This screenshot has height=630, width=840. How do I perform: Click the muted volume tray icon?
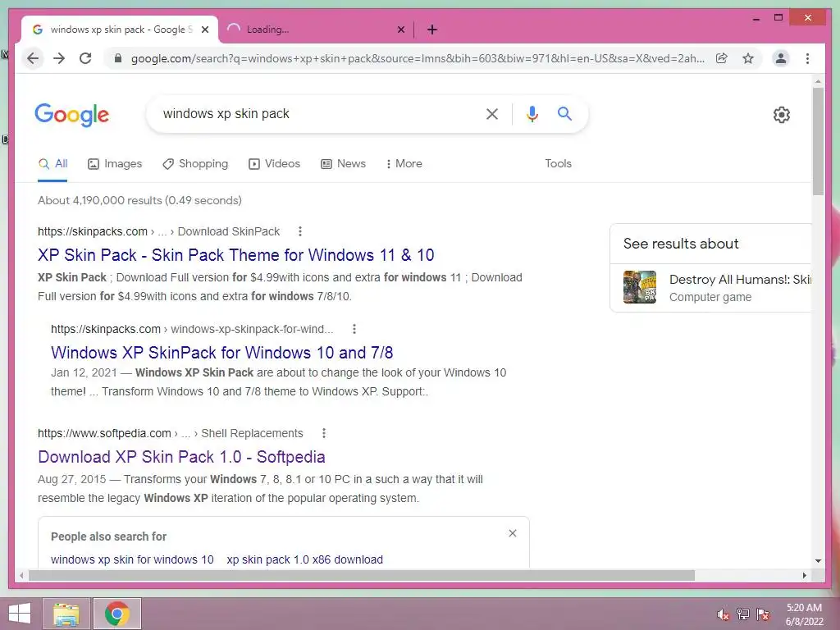(x=723, y=614)
